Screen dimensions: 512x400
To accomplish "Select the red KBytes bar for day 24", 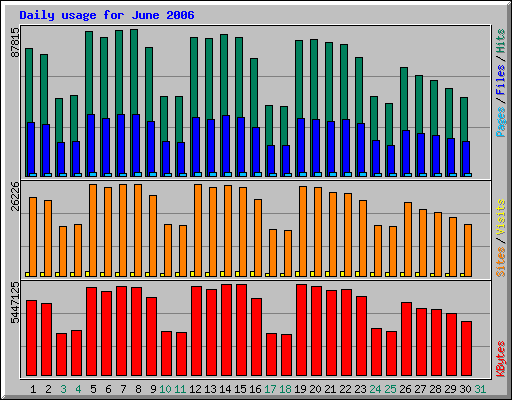I will (376, 352).
